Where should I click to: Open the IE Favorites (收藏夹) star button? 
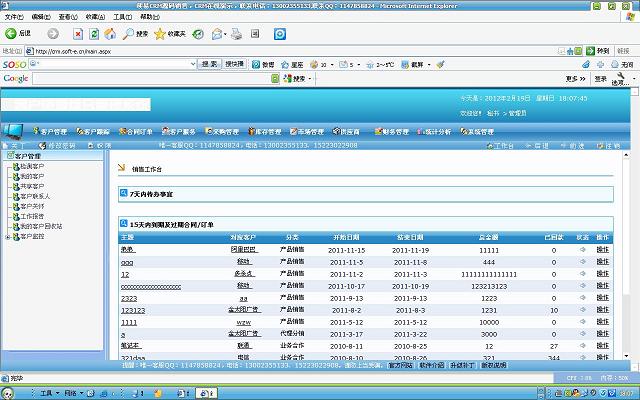coord(168,34)
